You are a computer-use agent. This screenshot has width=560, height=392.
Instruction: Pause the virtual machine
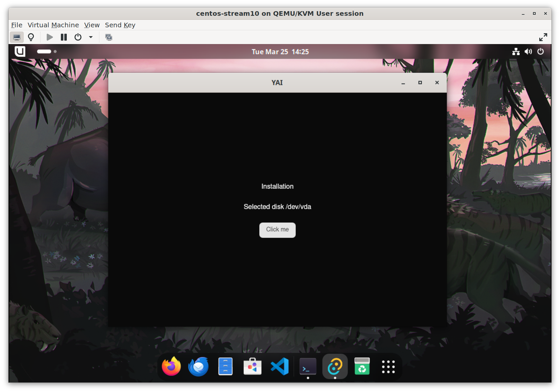point(64,37)
